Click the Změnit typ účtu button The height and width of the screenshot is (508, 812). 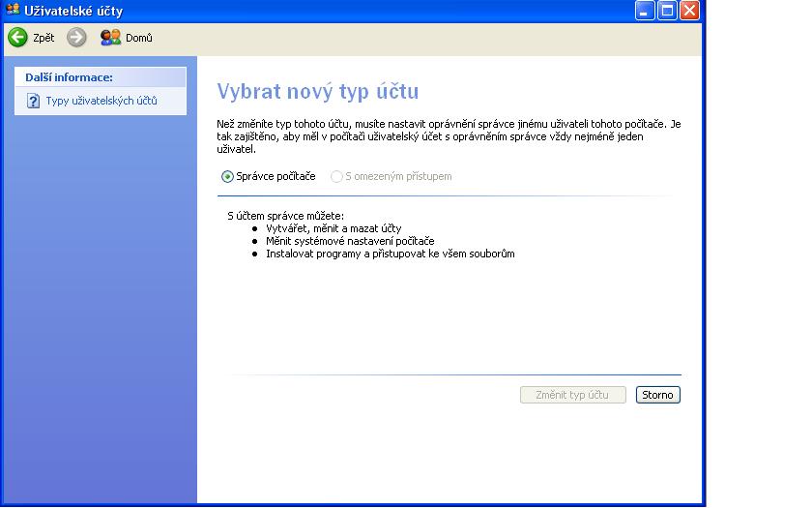(572, 395)
